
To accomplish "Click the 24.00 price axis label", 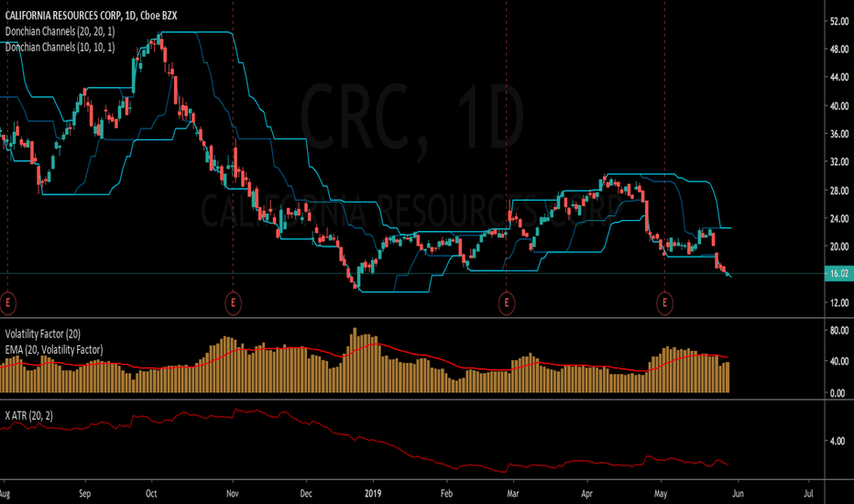I will coord(839,218).
